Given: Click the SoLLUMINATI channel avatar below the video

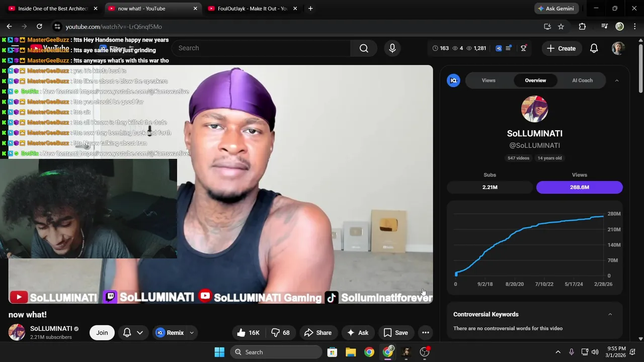Looking at the screenshot, I should click(x=17, y=332).
